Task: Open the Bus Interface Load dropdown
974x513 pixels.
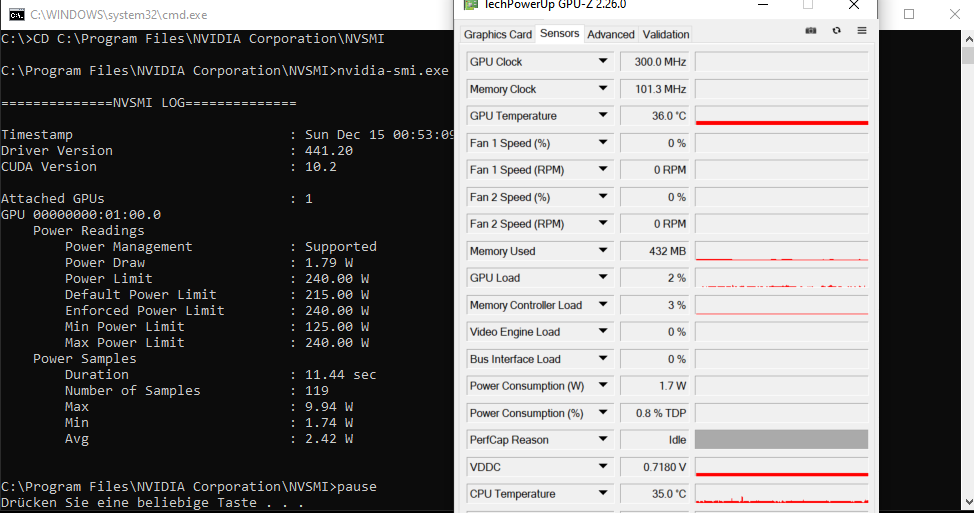Action: click(603, 359)
